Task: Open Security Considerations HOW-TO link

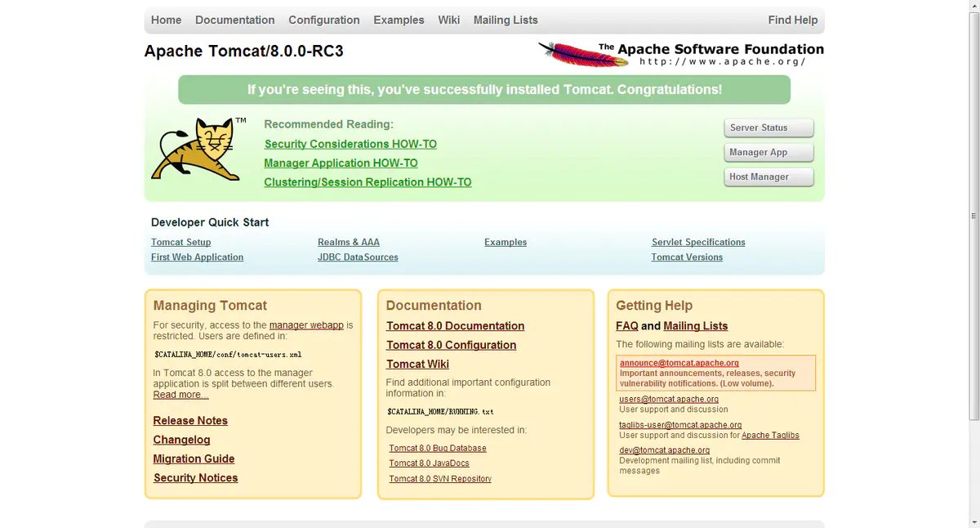Action: (x=350, y=144)
